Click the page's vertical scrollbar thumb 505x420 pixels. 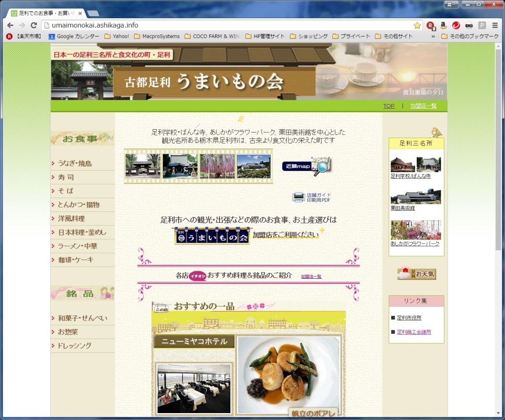[499, 148]
